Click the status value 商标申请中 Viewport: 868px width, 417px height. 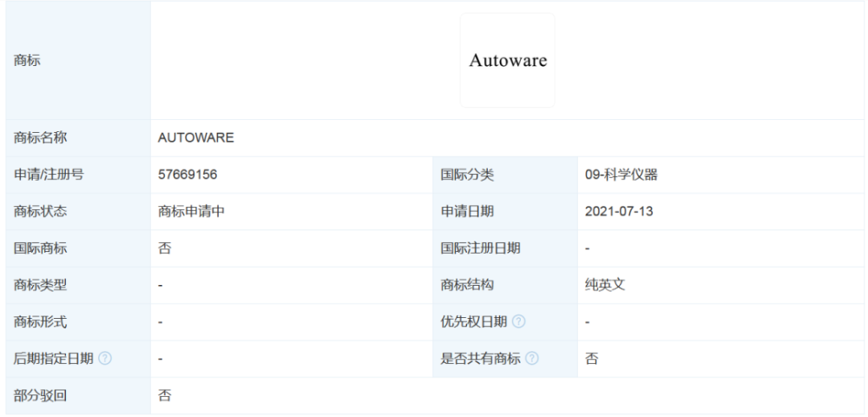[x=191, y=212]
